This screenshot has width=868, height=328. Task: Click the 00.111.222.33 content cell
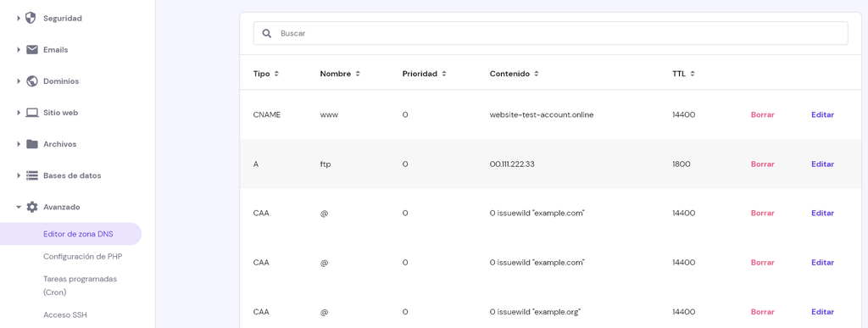[x=512, y=164]
